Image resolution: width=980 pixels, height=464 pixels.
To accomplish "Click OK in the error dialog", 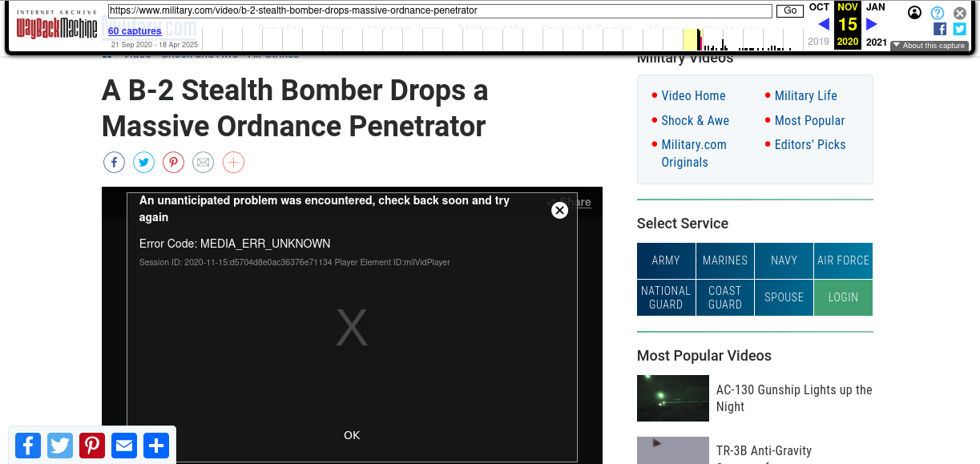I will point(352,435).
